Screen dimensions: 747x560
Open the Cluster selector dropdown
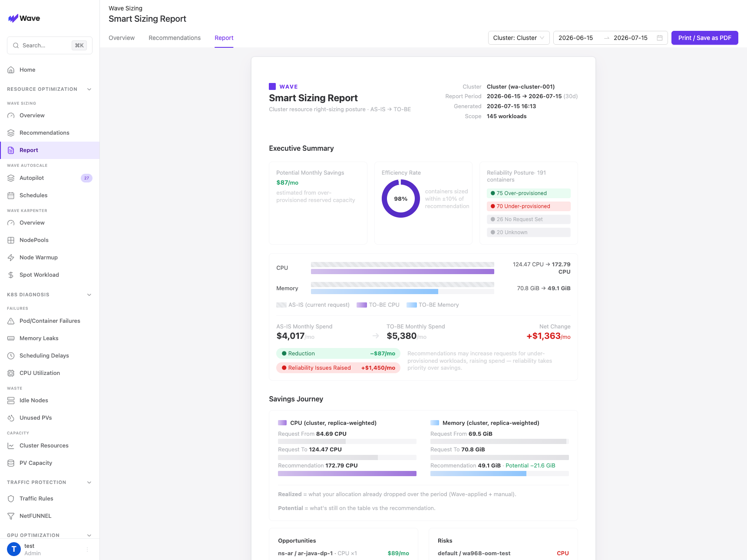point(519,38)
